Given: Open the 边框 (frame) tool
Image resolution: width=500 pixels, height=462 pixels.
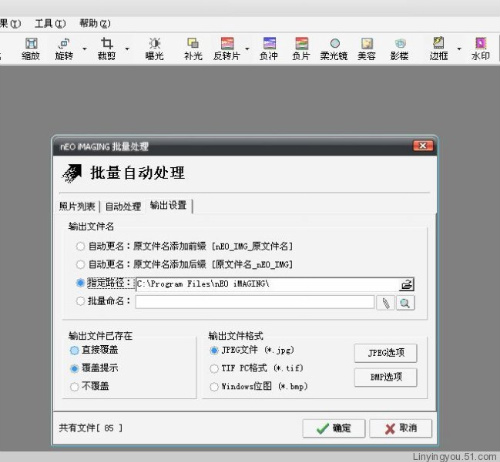Looking at the screenshot, I should pyautogui.click(x=439, y=49).
